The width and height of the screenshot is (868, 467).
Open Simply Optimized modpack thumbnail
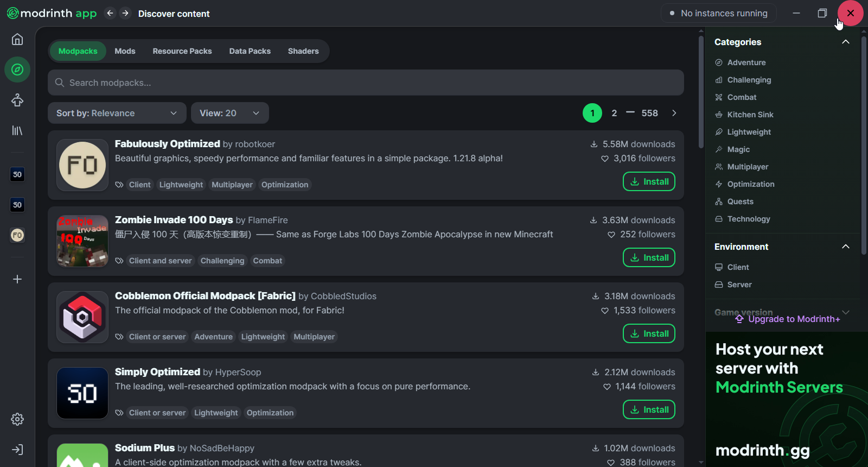pyautogui.click(x=82, y=393)
